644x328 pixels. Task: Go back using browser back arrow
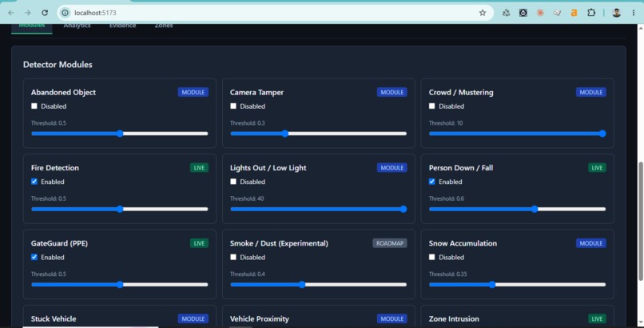click(11, 13)
